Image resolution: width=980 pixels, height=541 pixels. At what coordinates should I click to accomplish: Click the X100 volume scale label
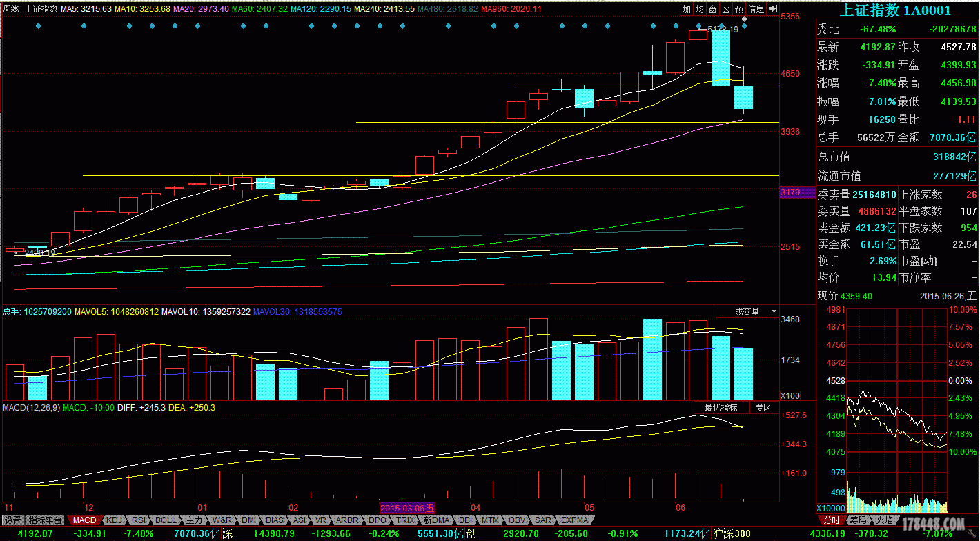pos(790,396)
